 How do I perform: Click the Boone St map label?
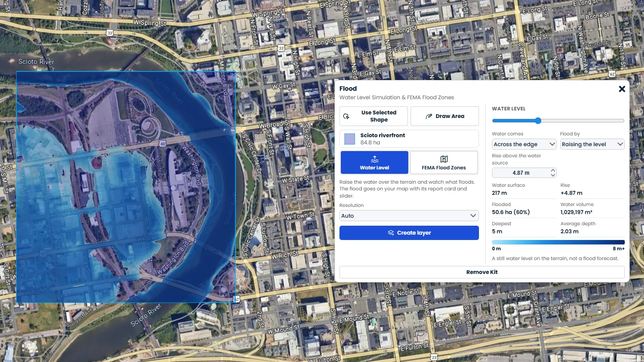(597, 17)
